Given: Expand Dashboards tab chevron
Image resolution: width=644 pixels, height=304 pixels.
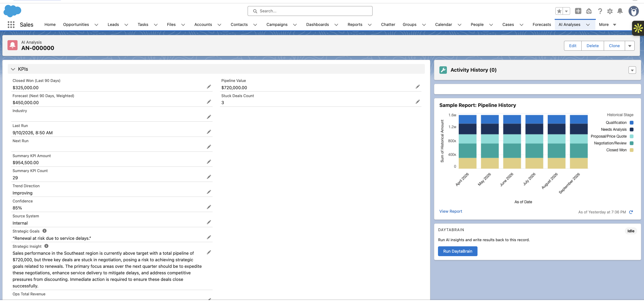Looking at the screenshot, I should tap(336, 25).
